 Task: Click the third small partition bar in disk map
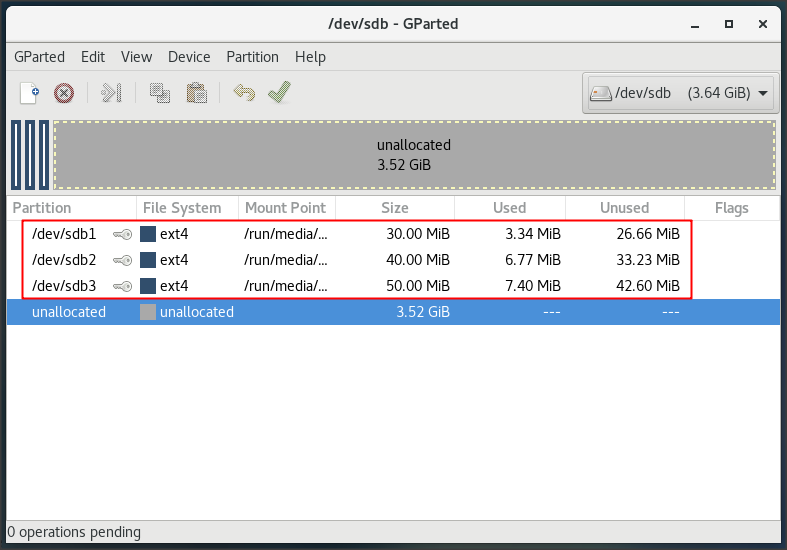pyautogui.click(x=44, y=155)
